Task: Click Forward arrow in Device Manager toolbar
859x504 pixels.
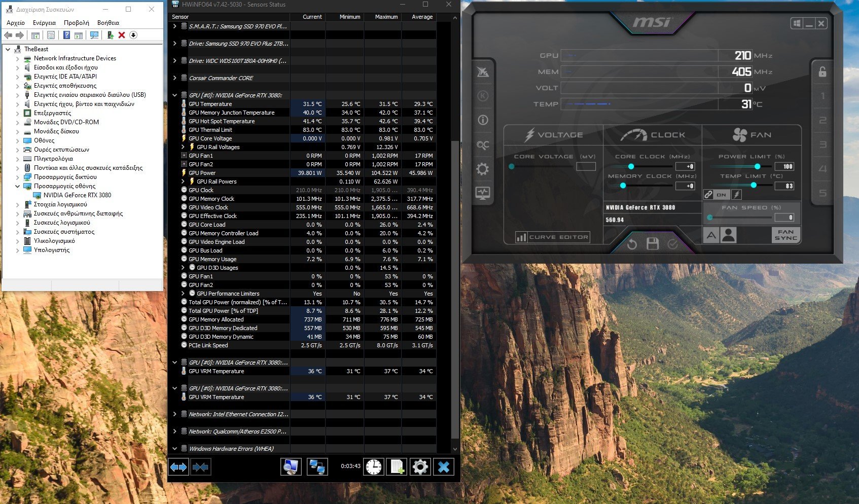Action: [20, 35]
